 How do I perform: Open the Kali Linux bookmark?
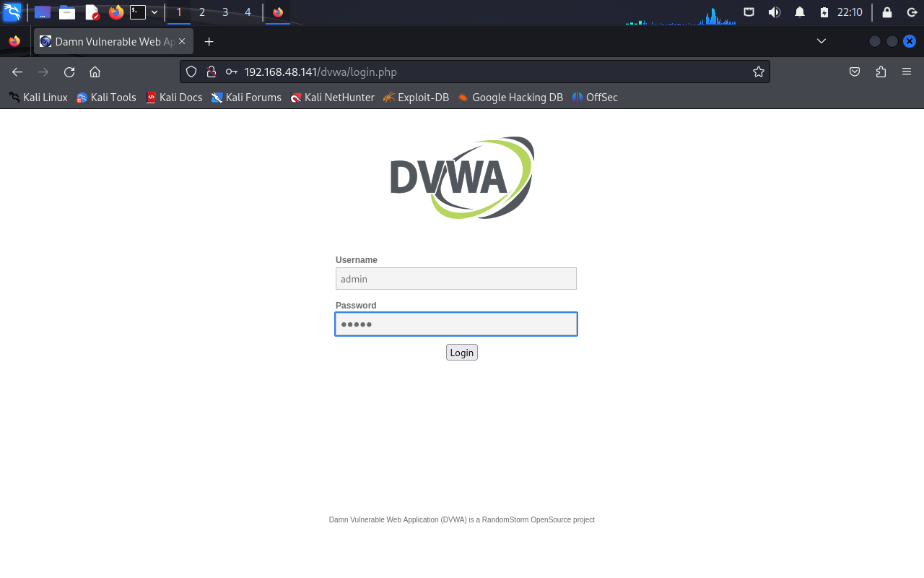point(38,98)
